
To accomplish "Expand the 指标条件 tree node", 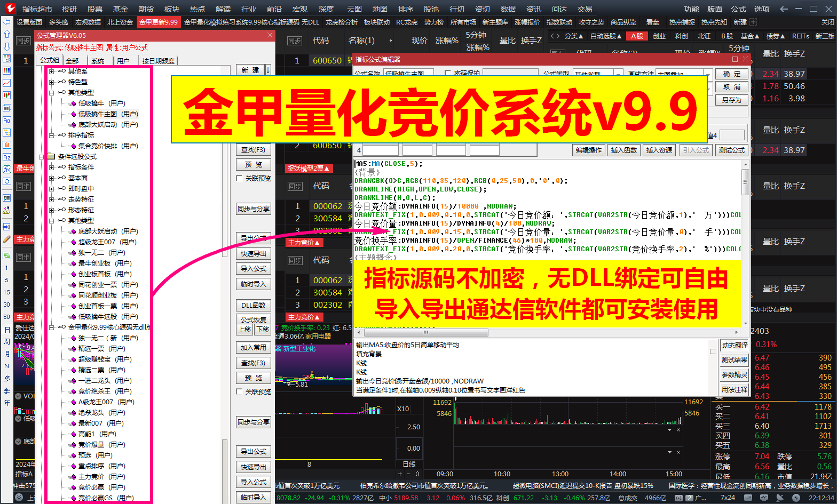I will click(x=51, y=167).
